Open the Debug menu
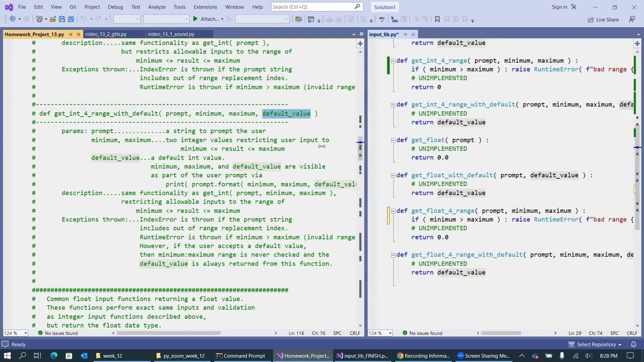The image size is (644, 362). coord(115,7)
